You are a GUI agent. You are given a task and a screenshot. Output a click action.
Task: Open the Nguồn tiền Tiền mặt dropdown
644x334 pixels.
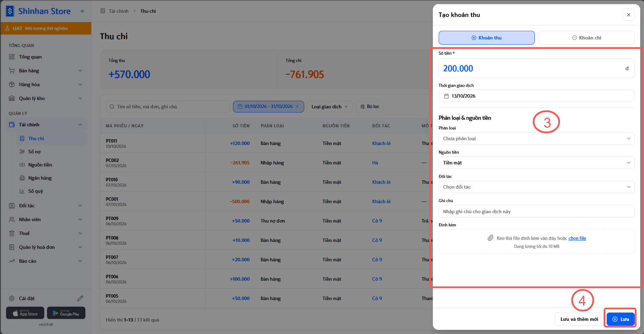click(536, 163)
